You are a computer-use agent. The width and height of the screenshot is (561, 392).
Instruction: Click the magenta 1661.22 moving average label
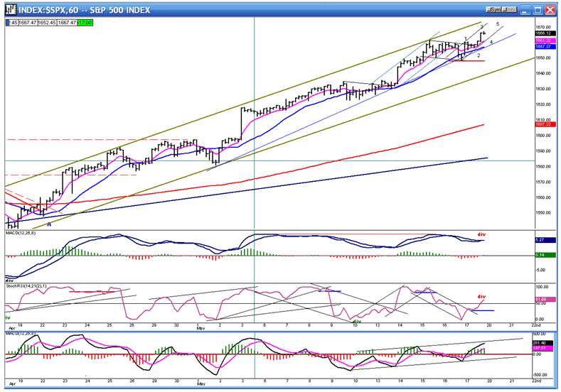pos(545,40)
